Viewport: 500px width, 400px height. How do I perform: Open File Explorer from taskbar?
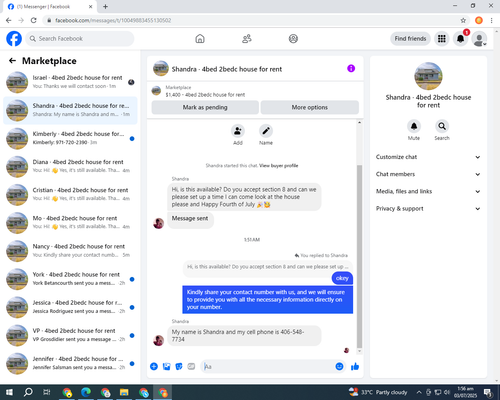coord(124,392)
